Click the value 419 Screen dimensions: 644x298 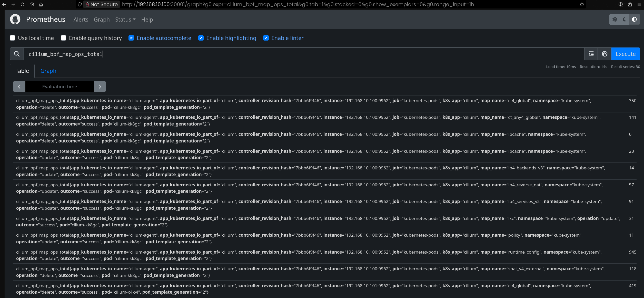tap(632, 286)
